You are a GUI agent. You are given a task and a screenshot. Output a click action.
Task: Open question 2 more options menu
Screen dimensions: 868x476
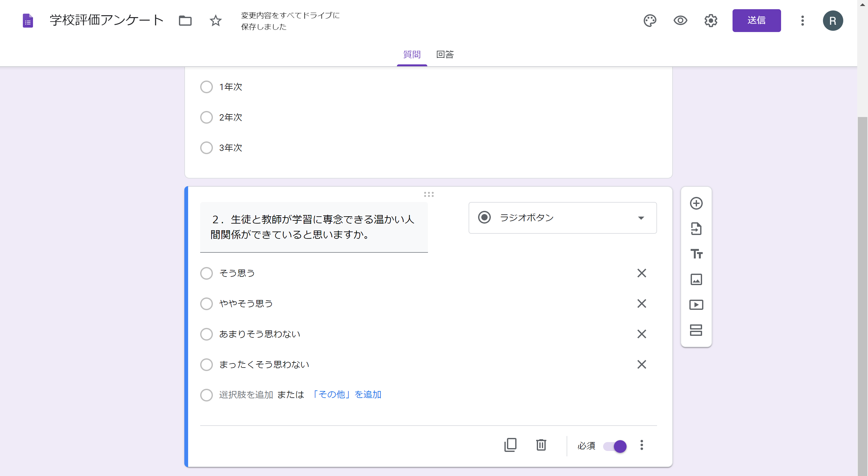pyautogui.click(x=641, y=445)
